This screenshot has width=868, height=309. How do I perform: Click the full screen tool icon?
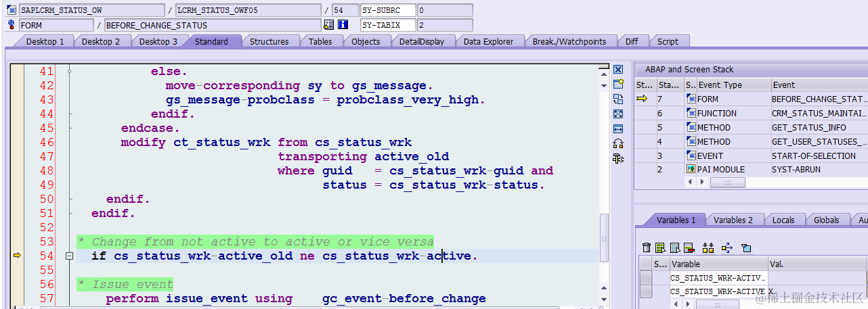617,114
